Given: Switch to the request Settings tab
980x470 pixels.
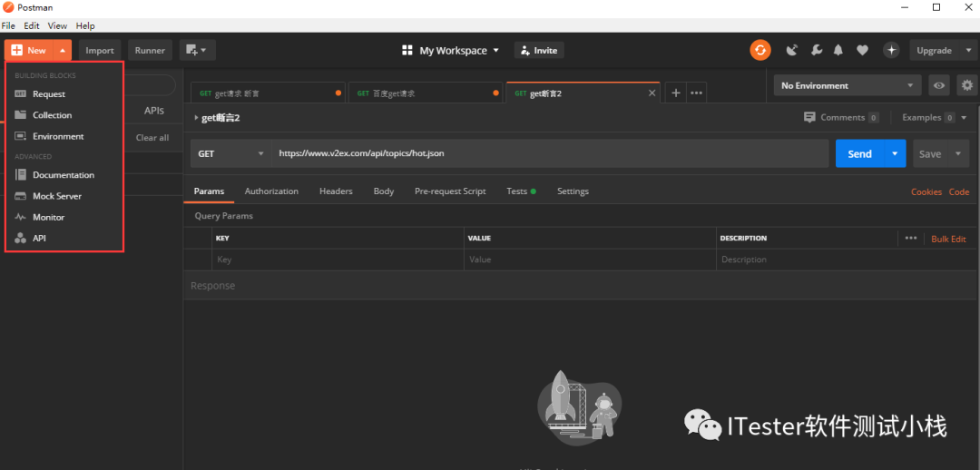Looking at the screenshot, I should click(x=573, y=191).
